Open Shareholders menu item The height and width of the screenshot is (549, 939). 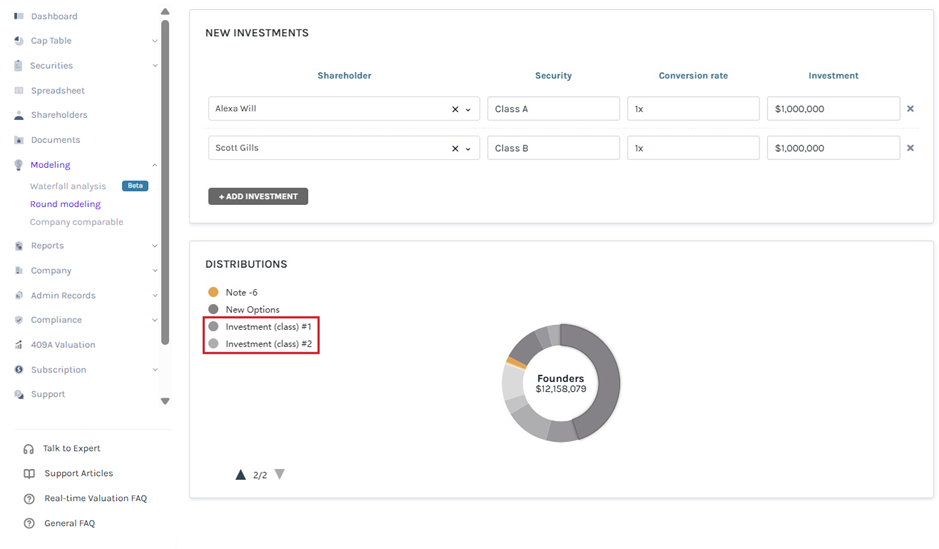(59, 115)
